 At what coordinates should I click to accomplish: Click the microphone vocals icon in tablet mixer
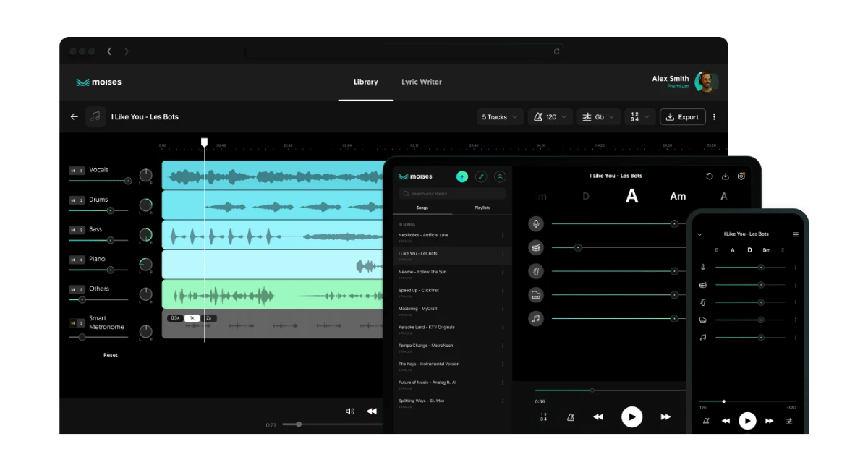[x=535, y=224]
